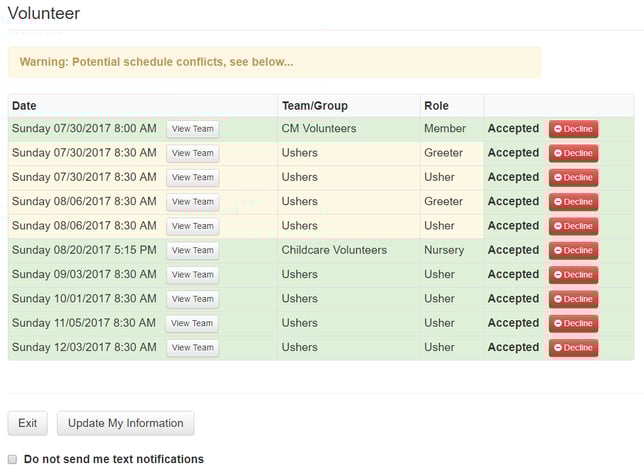The image size is (644, 472).
Task: Click the Team/Group column header
Action: (315, 106)
